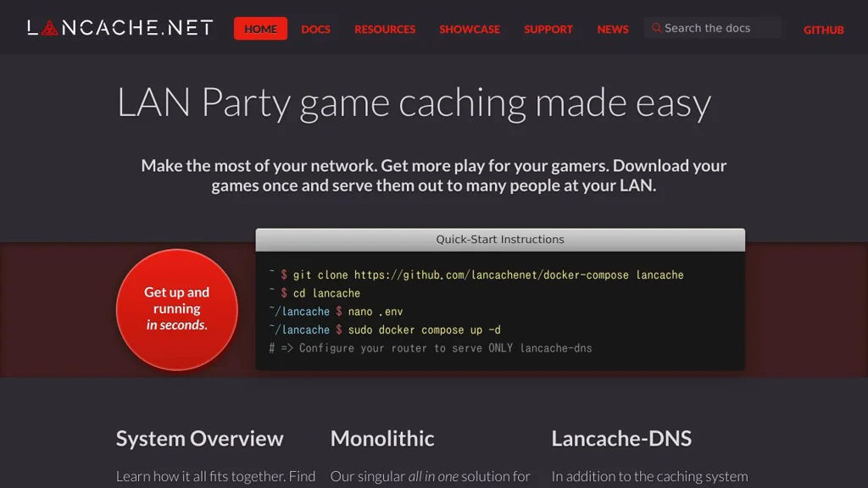Click the 'Get up and running' red circle
The image size is (868, 488).
tap(177, 309)
